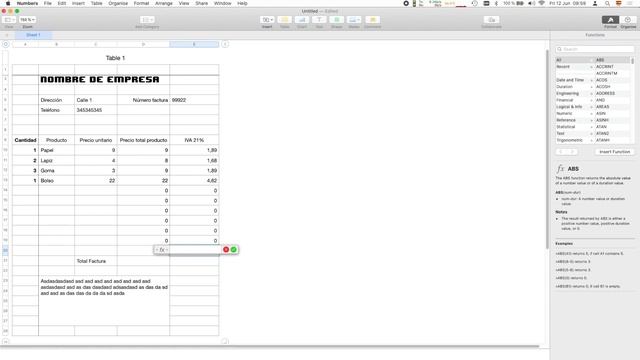
Task: Select the Financial function category
Action: 574,100
